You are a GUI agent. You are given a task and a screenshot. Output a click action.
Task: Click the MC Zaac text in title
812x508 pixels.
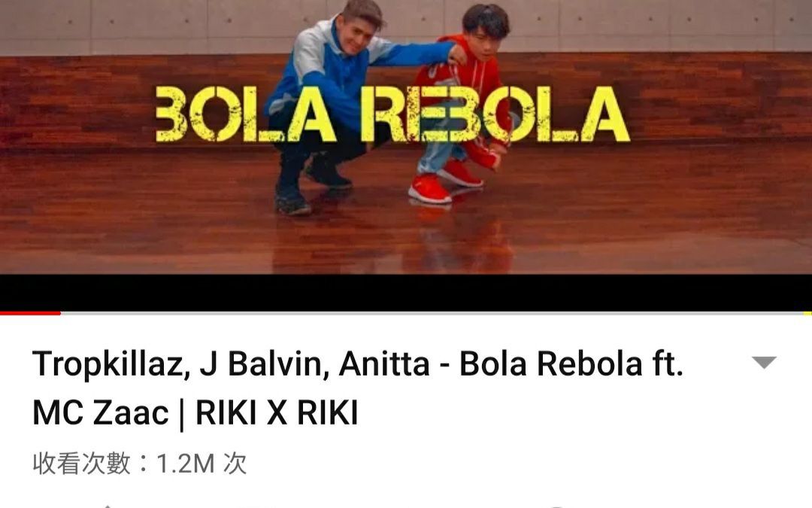101,412
